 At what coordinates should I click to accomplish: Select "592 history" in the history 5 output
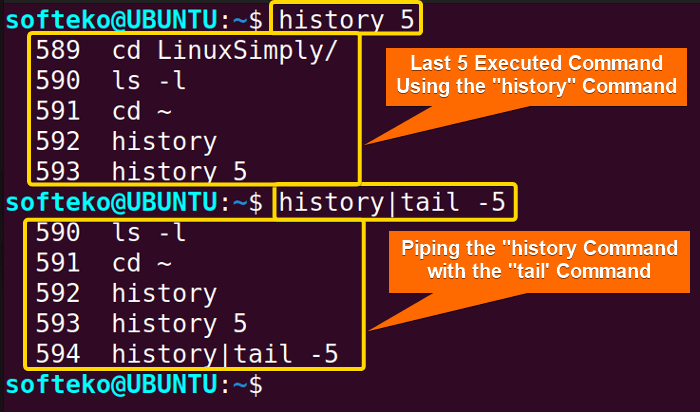(126, 141)
